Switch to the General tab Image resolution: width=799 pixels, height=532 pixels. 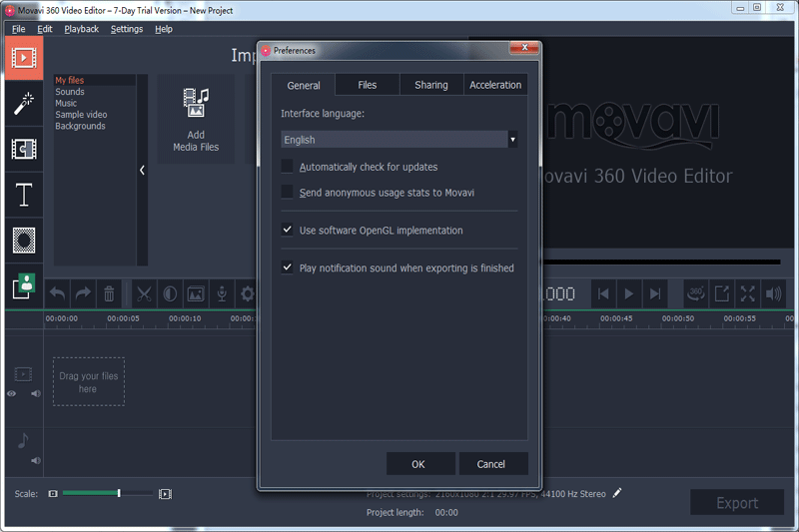pos(304,85)
